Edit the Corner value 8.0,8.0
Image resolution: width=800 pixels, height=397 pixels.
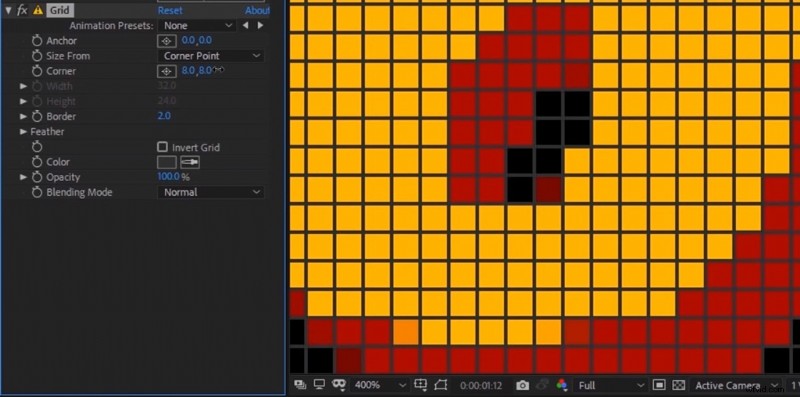point(197,70)
